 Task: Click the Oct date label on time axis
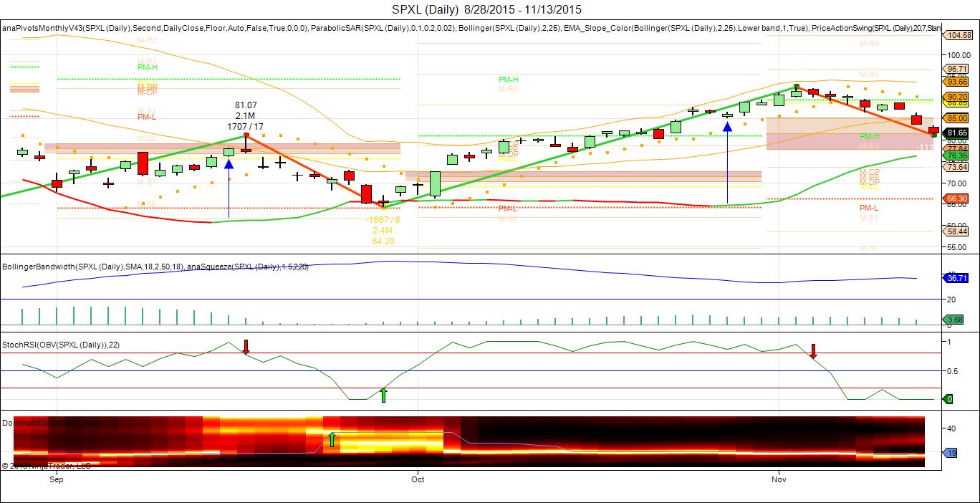click(x=418, y=479)
